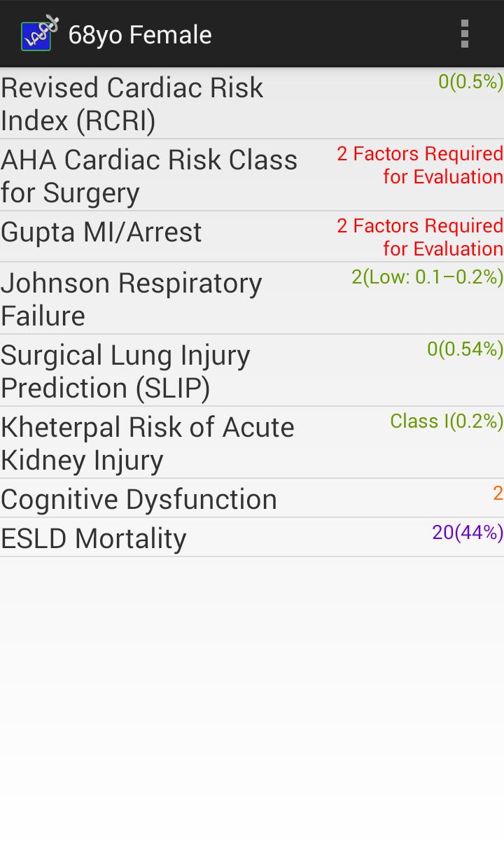Select AHA Cardiac Risk Class for Surgery
The image size is (504, 861).
[x=149, y=176]
